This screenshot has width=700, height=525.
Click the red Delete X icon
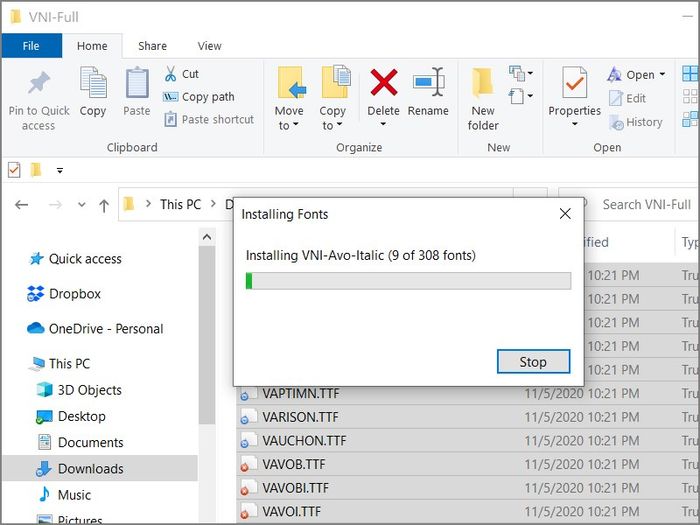click(x=383, y=83)
